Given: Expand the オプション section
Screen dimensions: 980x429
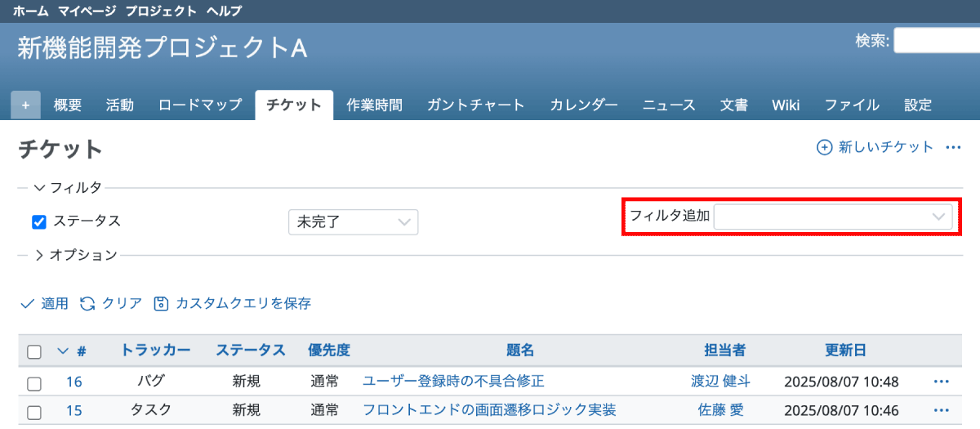Looking at the screenshot, I should click(39, 255).
